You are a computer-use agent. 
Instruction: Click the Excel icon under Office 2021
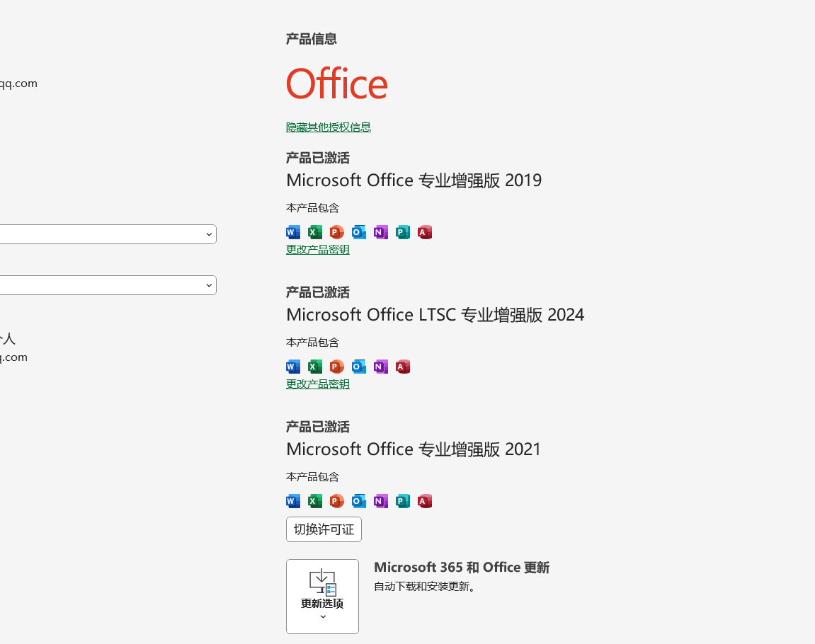[x=315, y=501]
